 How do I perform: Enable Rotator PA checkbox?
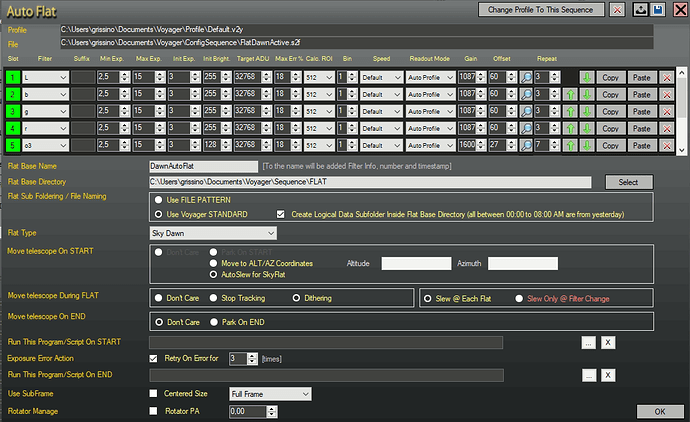click(153, 411)
